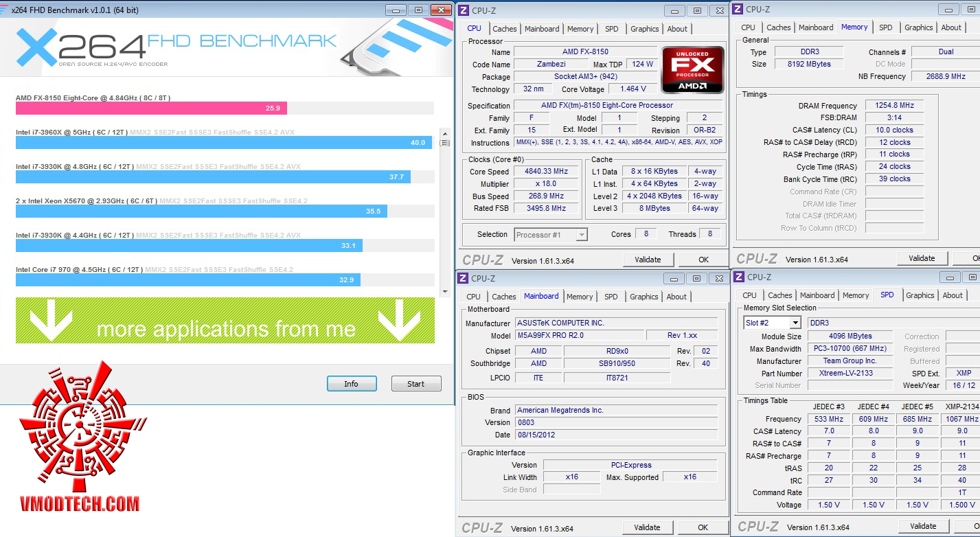
Task: Click OK in the CPU-Z processor window
Action: point(703,260)
